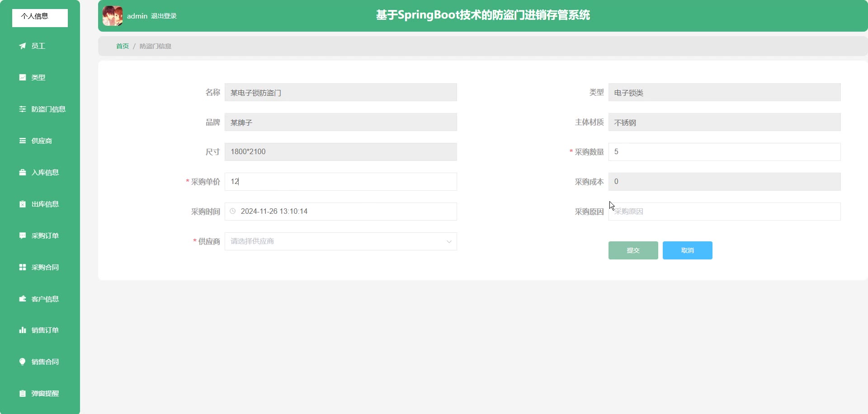Click the paper plane icon beside 员工
Screen dimensions: 868x414
click(x=22, y=46)
